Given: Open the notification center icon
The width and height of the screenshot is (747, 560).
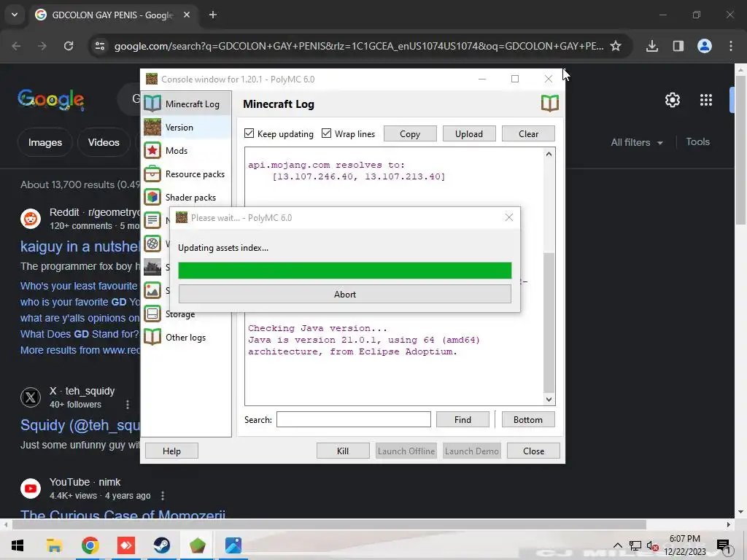Looking at the screenshot, I should pyautogui.click(x=724, y=546).
